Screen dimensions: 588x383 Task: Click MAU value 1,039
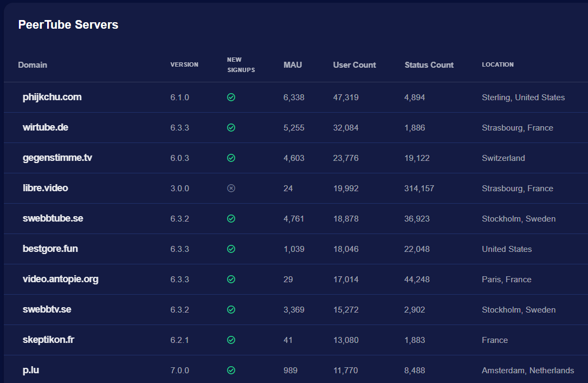point(294,249)
